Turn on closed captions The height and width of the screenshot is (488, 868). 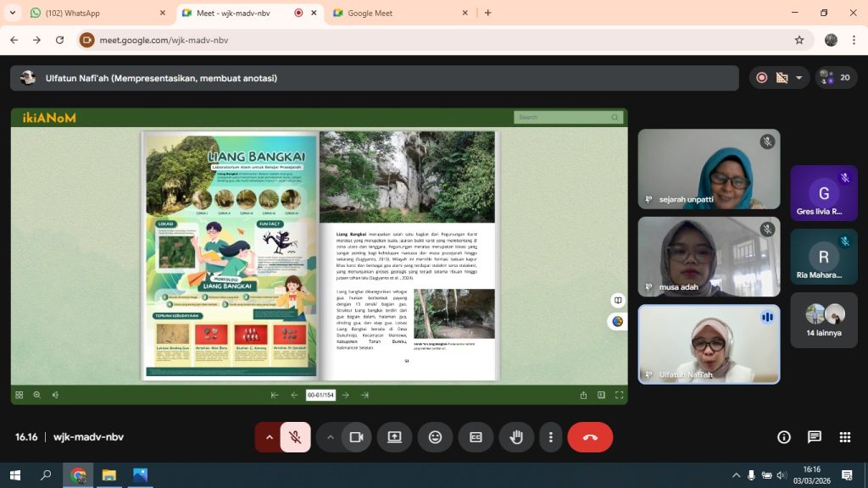pyautogui.click(x=476, y=437)
